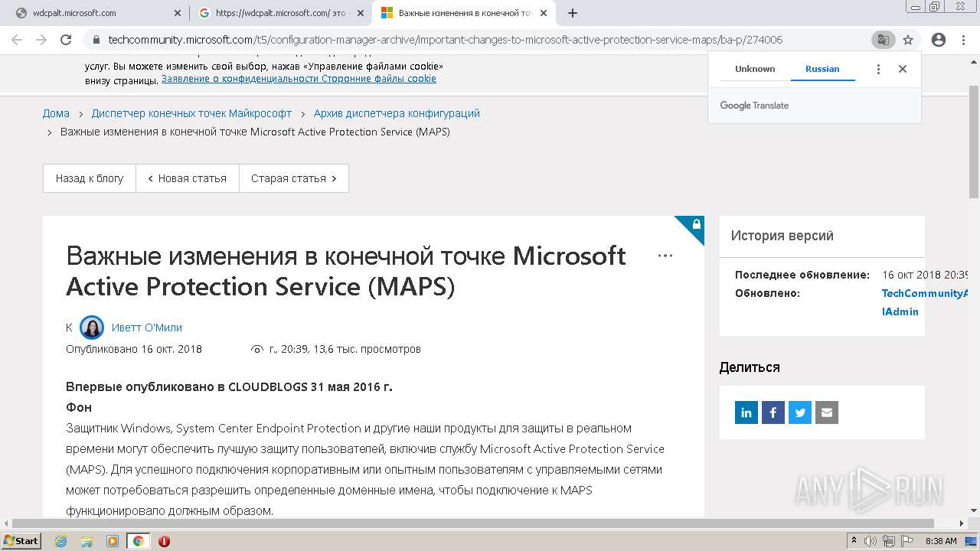
Task: Open volume control in system tray
Action: 871,541
